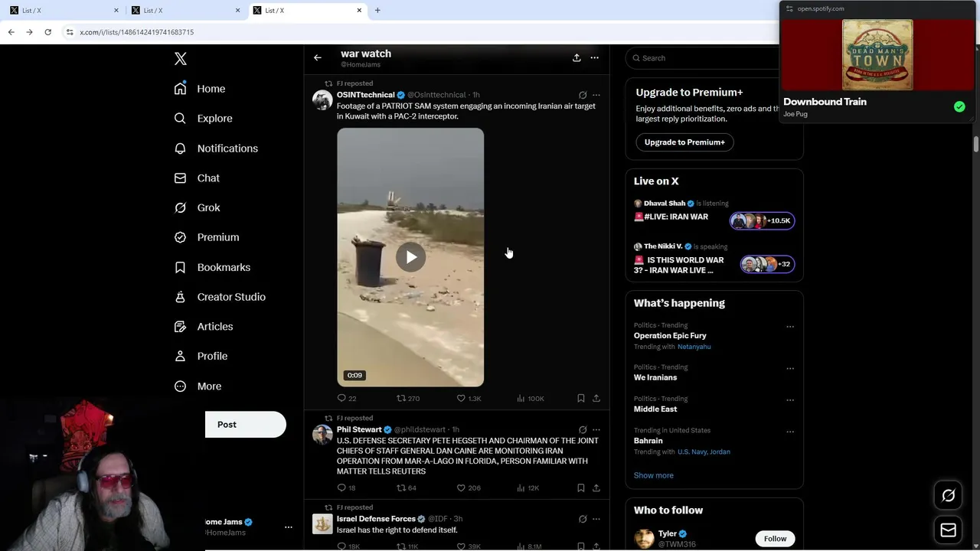Screen dimensions: 980x551
Task: Open Grok floating button at bottom right
Action: pos(948,496)
